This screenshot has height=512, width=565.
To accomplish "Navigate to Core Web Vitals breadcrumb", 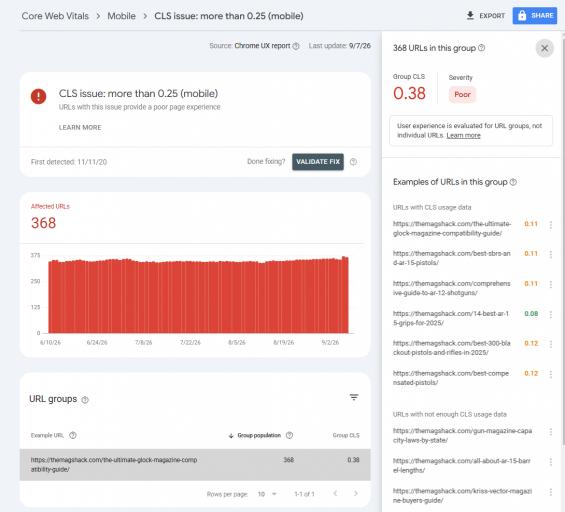I will tap(55, 16).
